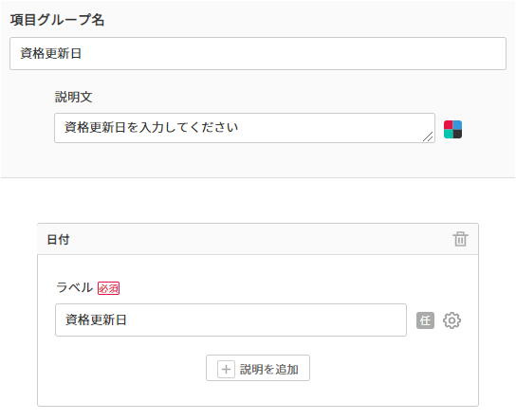Click the red quadrant of the four-color icon
Viewport: 516px width, 420px height.
click(449, 124)
